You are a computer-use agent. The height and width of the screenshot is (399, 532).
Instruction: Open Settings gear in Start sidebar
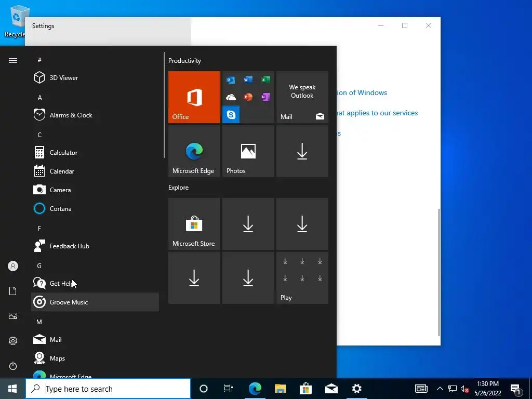(x=13, y=341)
